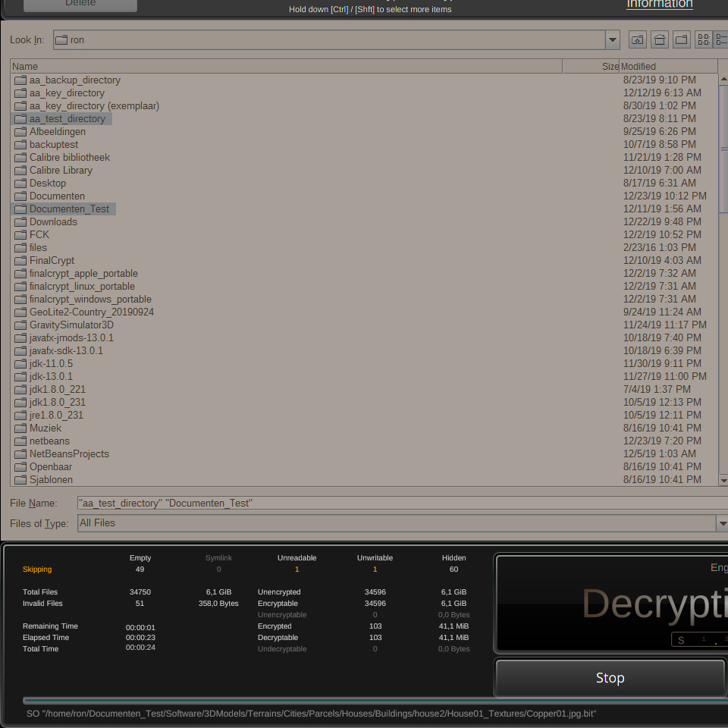Click the Create New Folder icon

click(682, 39)
